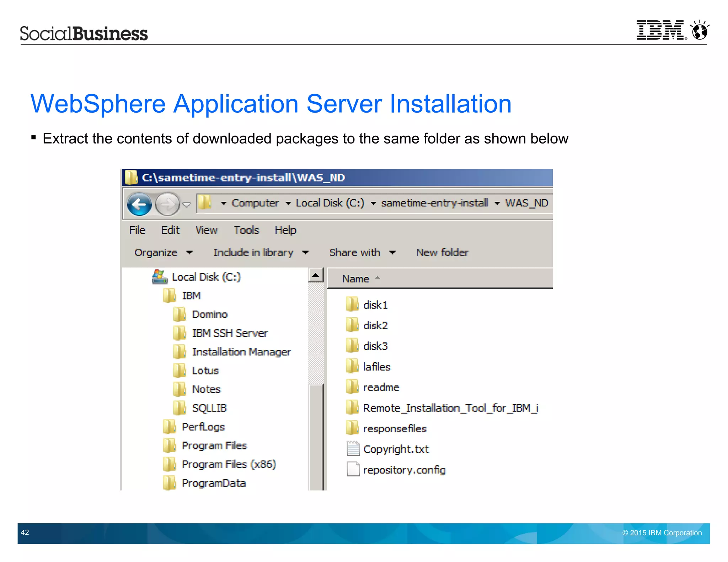
Task: Select the responsefiles folder icon
Action: (352, 428)
